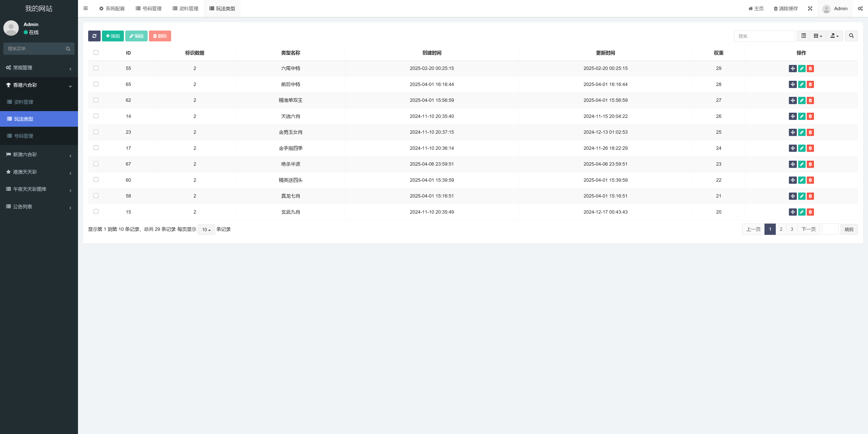Expand the 新澳六合彩 sidebar menu
The width and height of the screenshot is (868, 434).
(39, 155)
